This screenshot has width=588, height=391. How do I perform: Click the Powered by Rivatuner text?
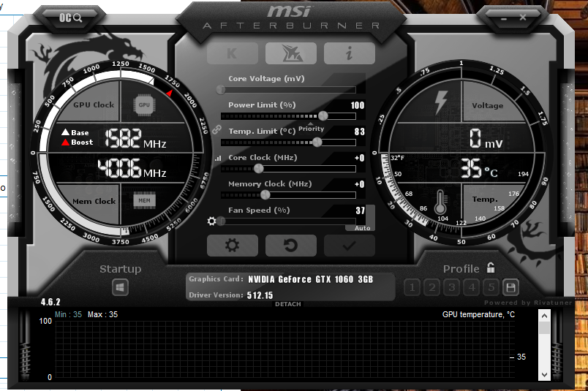[x=528, y=303]
